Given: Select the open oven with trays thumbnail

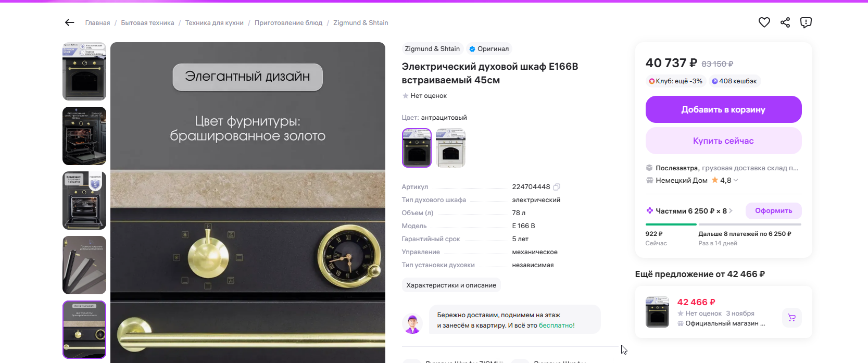Looking at the screenshot, I should click(x=84, y=136).
